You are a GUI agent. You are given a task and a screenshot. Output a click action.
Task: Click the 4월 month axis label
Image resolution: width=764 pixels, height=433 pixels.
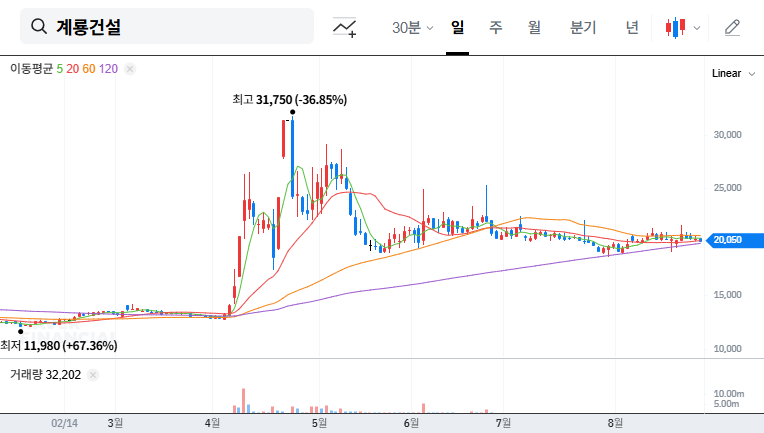[212, 423]
